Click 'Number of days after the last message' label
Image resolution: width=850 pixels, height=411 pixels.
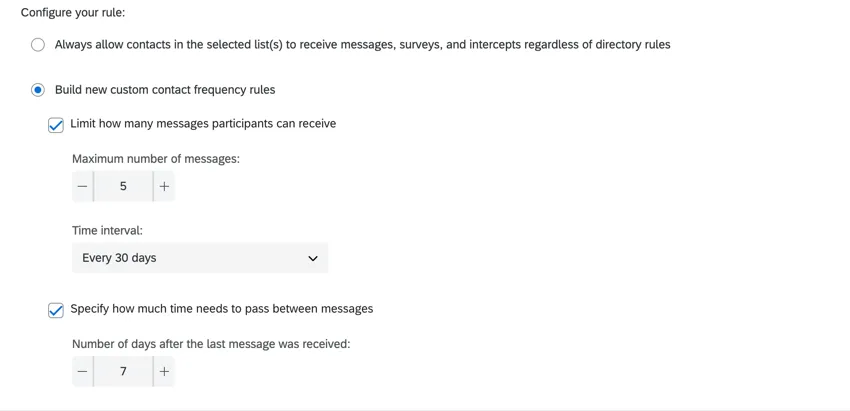(211, 343)
